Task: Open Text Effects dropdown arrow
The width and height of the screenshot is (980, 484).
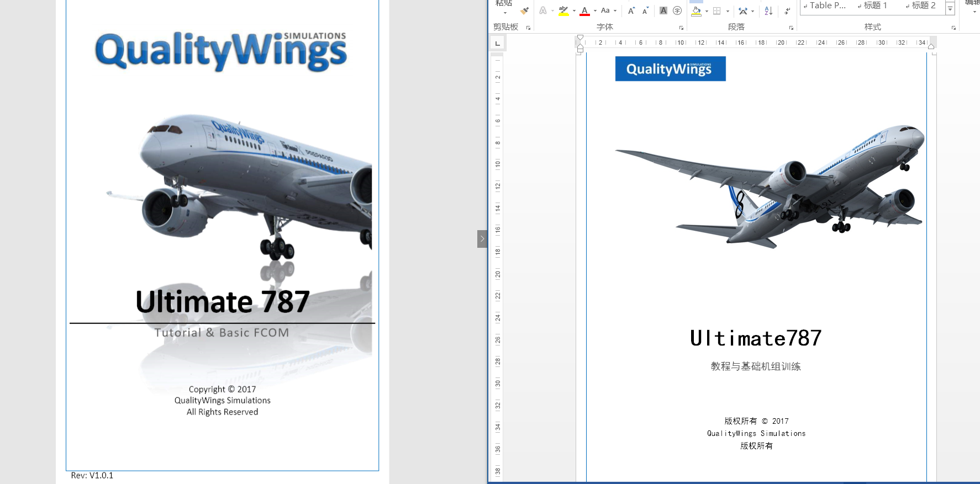Action: pyautogui.click(x=552, y=10)
